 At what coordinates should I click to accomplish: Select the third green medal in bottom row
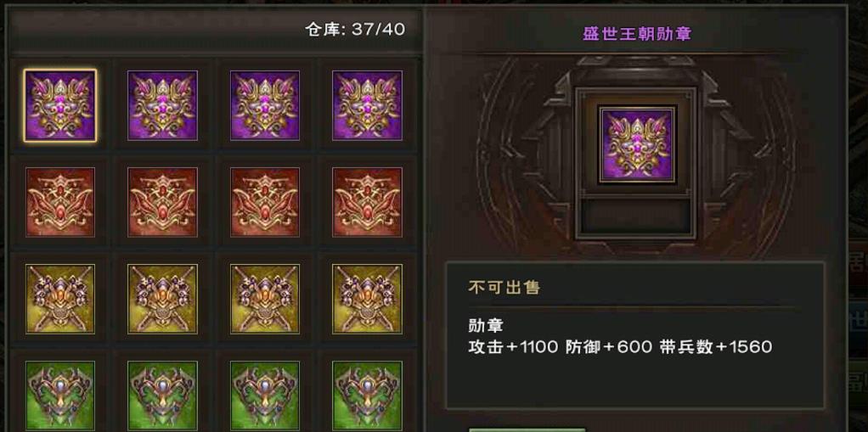[x=265, y=396]
